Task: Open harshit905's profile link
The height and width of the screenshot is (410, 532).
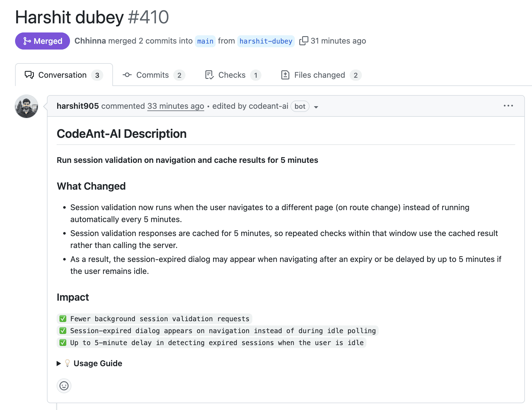Action: (x=78, y=106)
